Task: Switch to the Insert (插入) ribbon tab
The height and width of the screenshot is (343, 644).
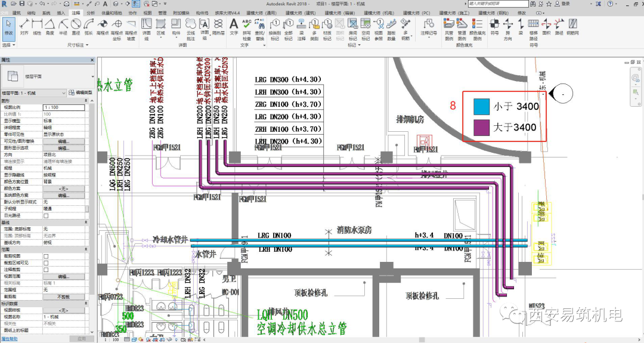Action: [x=61, y=13]
